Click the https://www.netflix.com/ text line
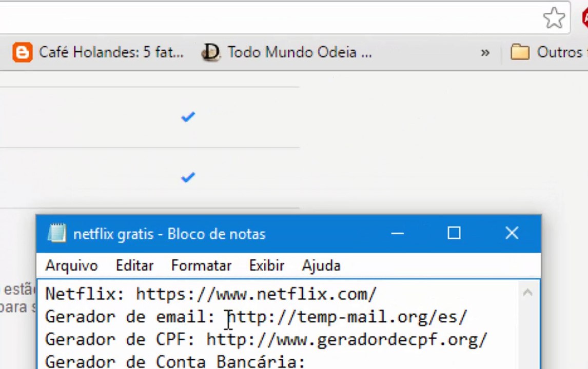 [x=256, y=294]
